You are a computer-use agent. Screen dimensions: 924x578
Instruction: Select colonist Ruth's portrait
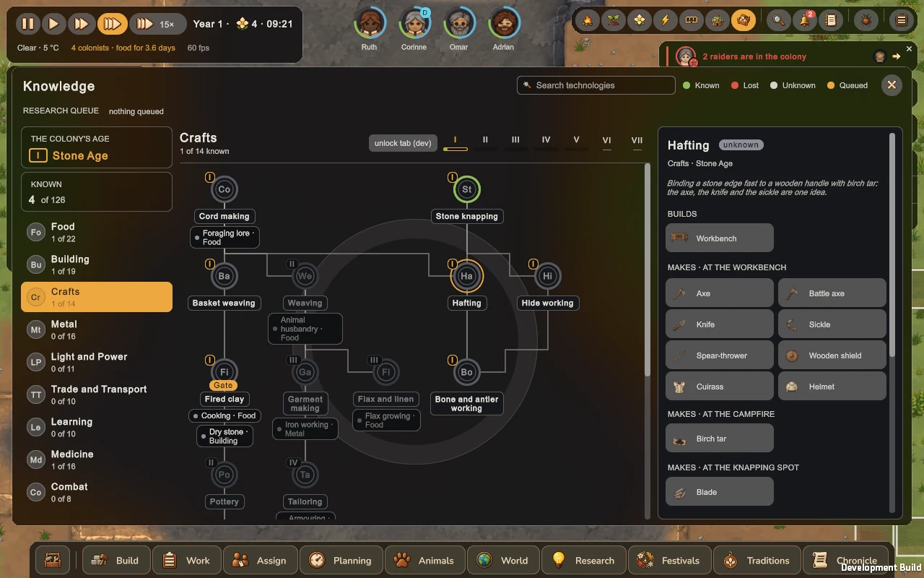point(370,24)
